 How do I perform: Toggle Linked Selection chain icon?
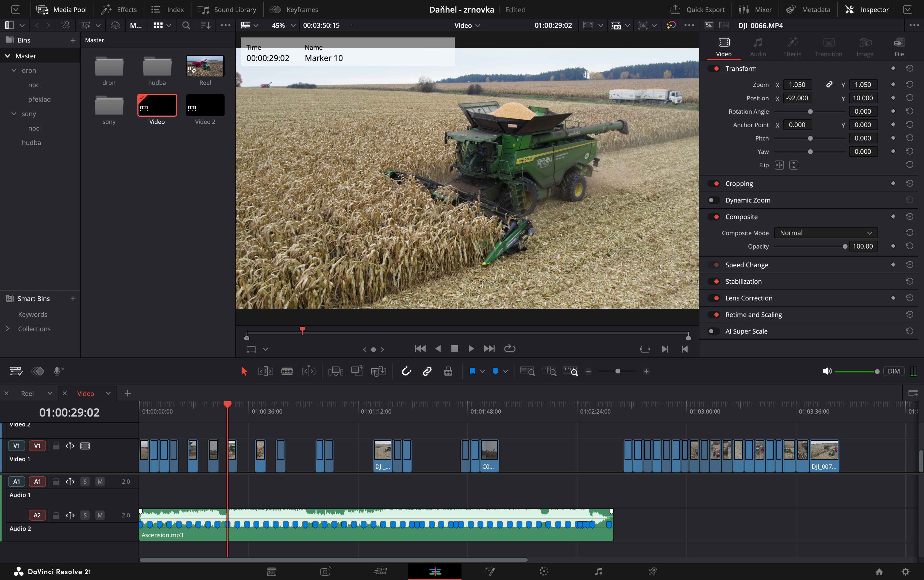(427, 371)
